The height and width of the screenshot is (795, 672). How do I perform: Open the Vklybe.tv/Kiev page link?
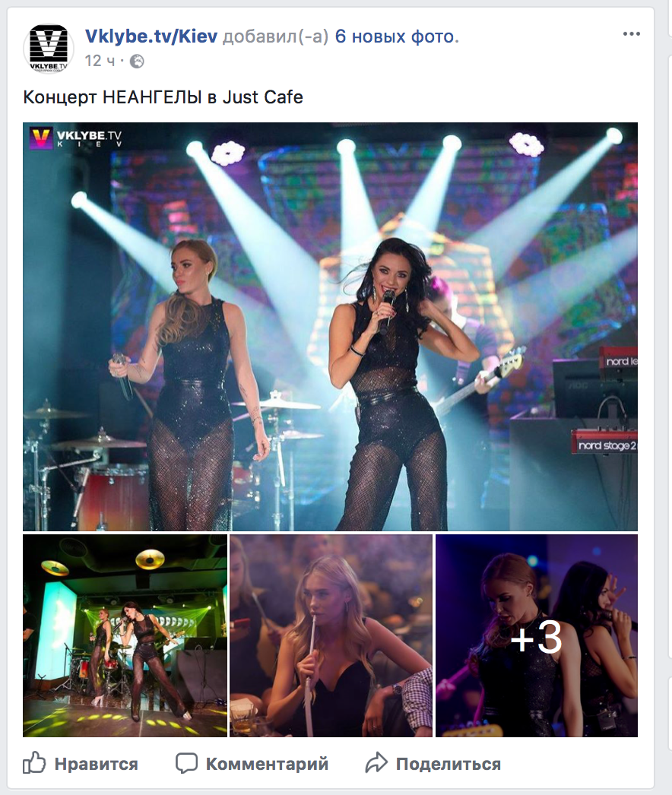pyautogui.click(x=151, y=36)
